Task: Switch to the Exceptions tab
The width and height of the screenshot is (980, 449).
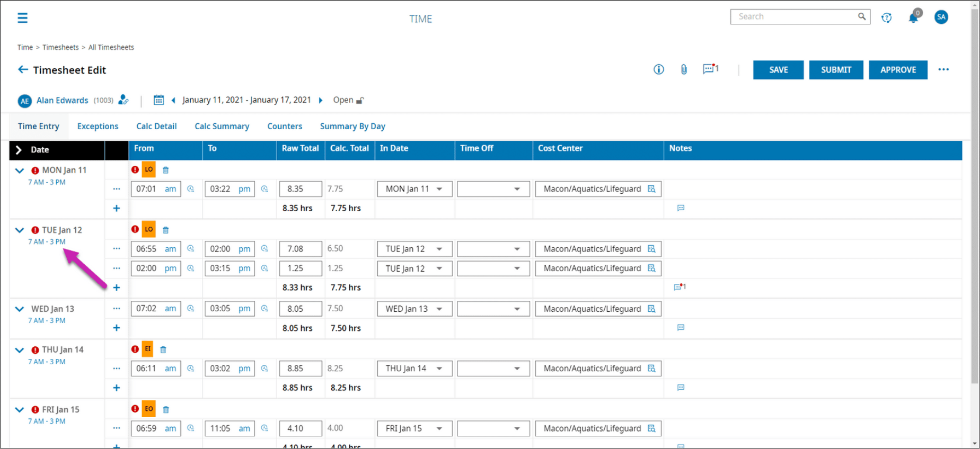Action: click(x=98, y=126)
